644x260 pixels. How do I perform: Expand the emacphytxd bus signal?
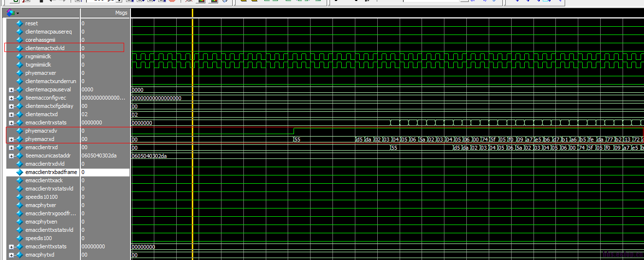(x=11, y=255)
